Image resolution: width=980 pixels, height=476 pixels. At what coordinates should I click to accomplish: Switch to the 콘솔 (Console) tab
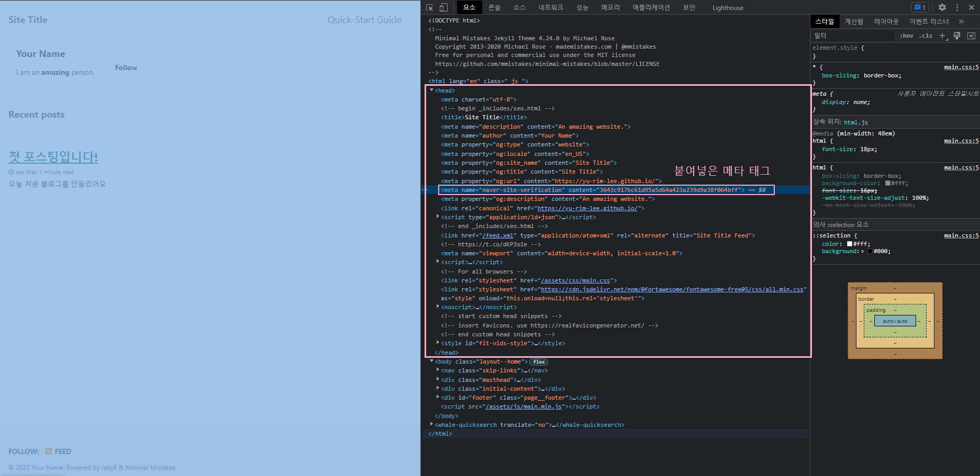coord(494,7)
